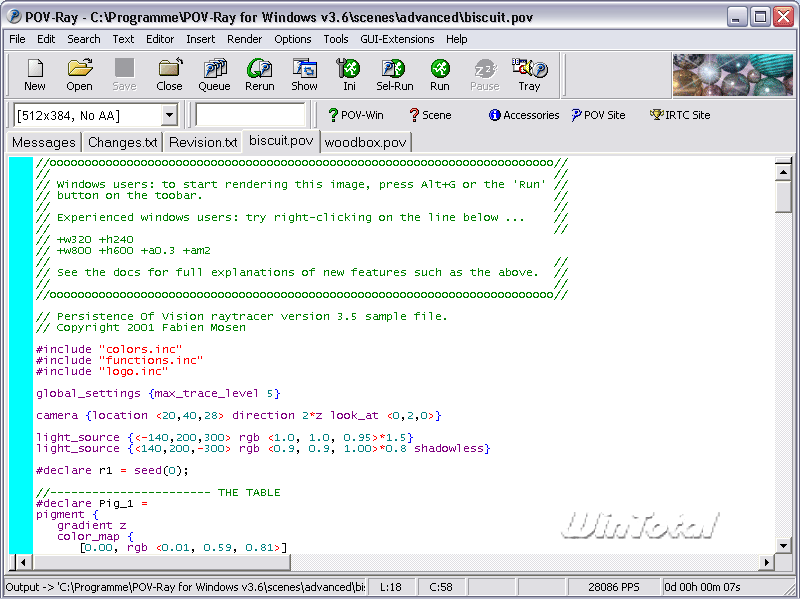Switch to the Revision.txt tab

point(203,142)
